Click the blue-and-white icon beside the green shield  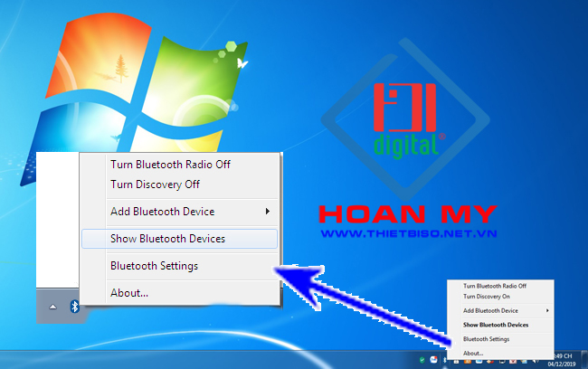434,360
